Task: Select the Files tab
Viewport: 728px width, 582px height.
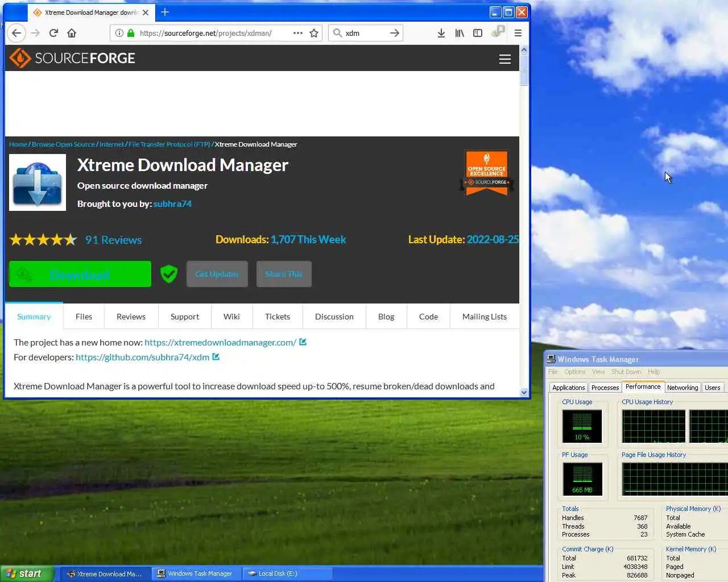Action: coord(84,317)
